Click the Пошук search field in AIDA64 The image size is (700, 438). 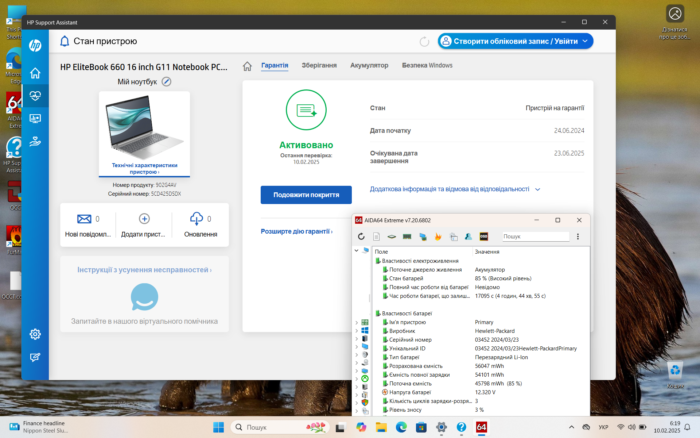pos(536,237)
